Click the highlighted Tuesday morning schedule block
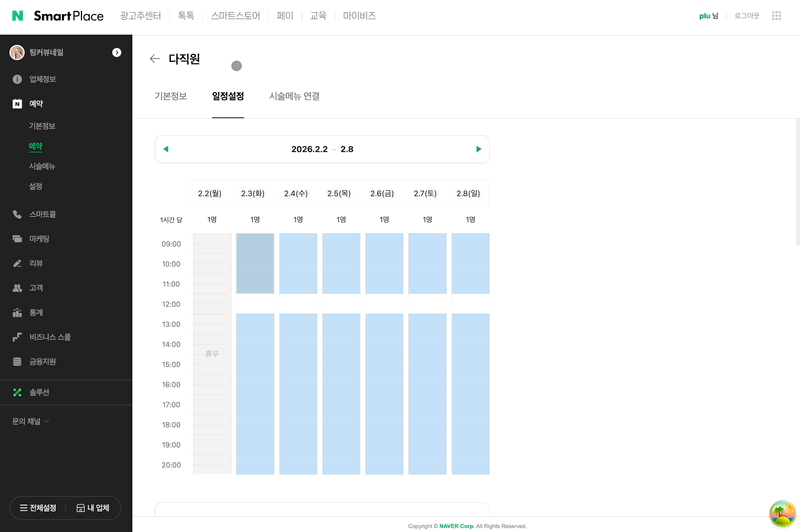The height and width of the screenshot is (532, 800). [255, 263]
